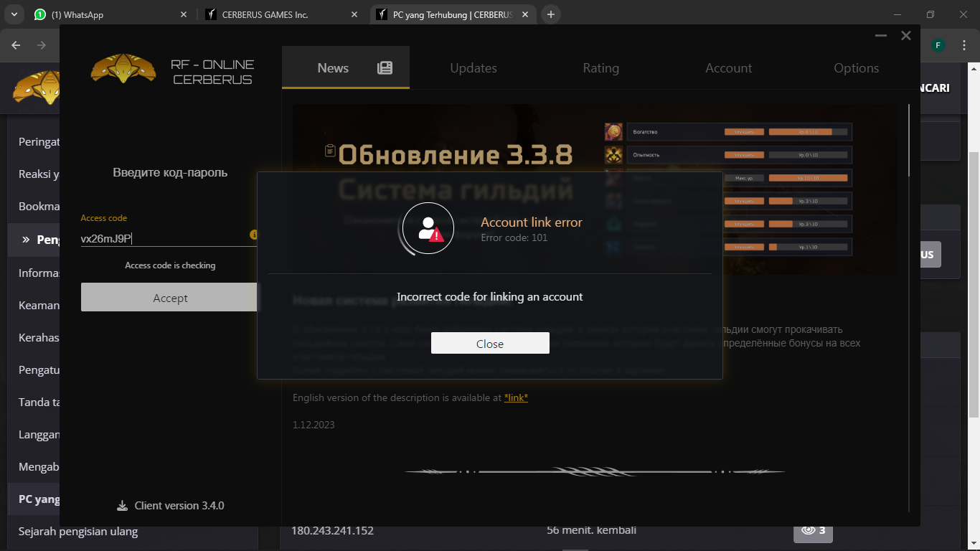Go to the Account tab
This screenshot has height=551, width=980.
pyautogui.click(x=728, y=68)
